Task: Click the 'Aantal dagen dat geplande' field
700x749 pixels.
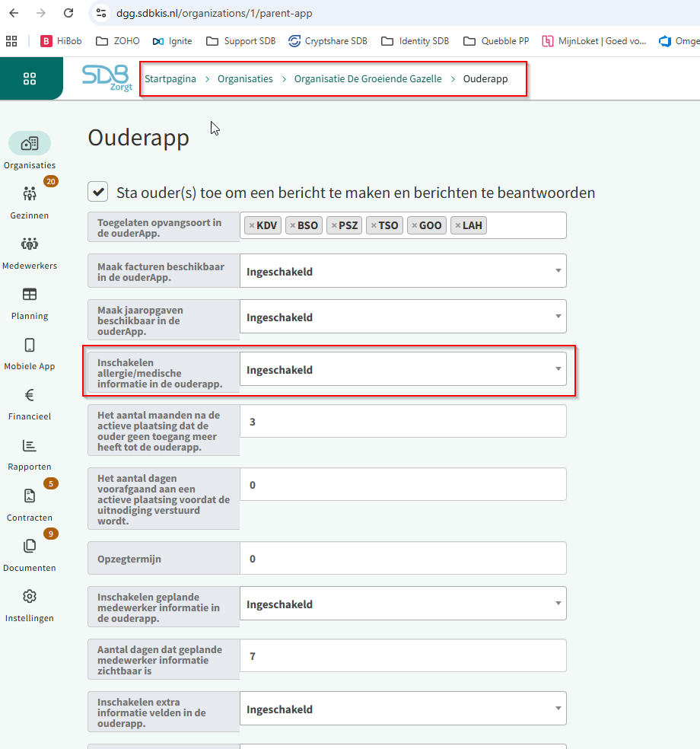Action: tap(403, 656)
